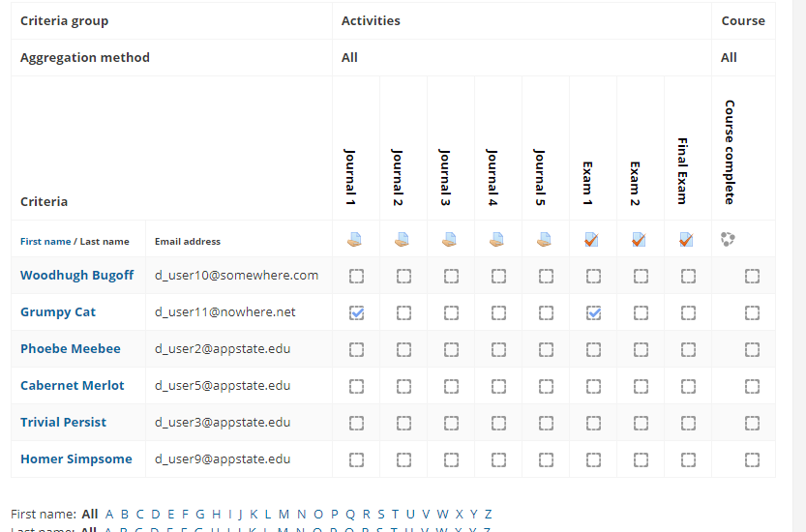
Task: Click the Exam 2 quiz icon
Action: (x=639, y=240)
